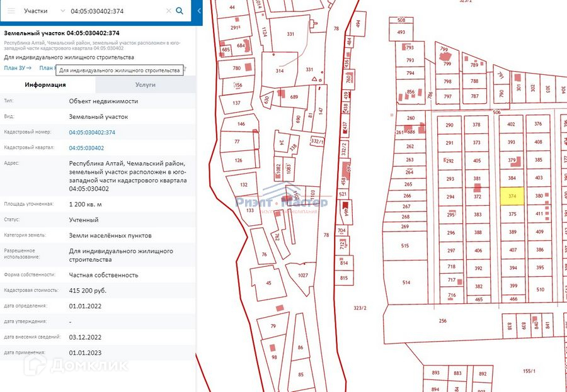
Task: Click the Земли населённых пунктов category value
Action: [110, 235]
